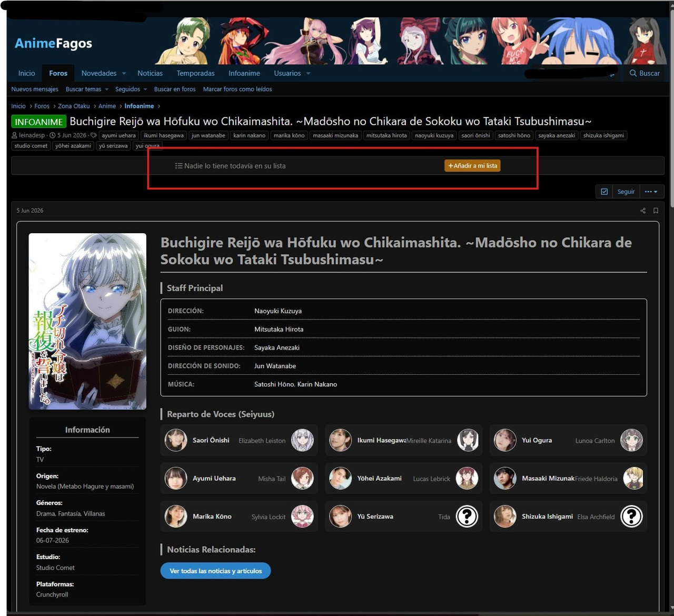This screenshot has width=674, height=616.
Task: Click the AnimeFagos site logo
Action: coord(53,43)
